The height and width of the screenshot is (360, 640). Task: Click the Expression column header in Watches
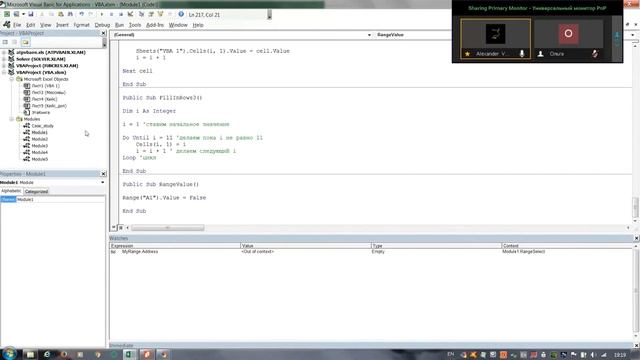point(175,246)
